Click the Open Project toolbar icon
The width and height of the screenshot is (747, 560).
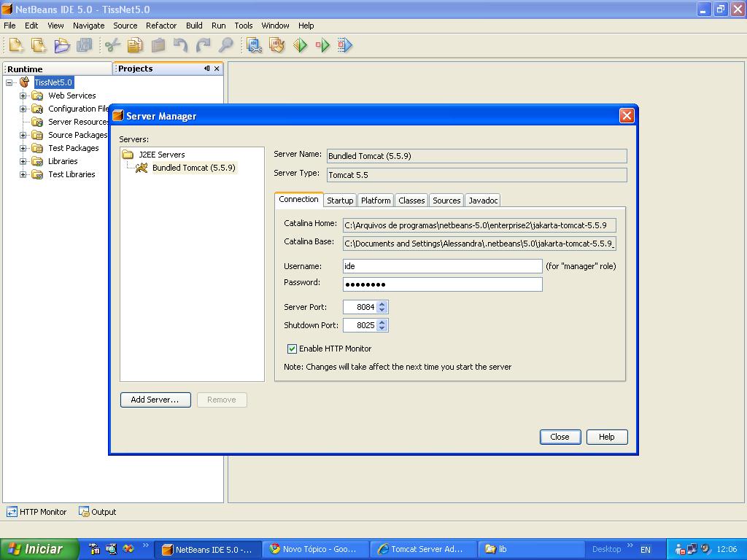(61, 45)
